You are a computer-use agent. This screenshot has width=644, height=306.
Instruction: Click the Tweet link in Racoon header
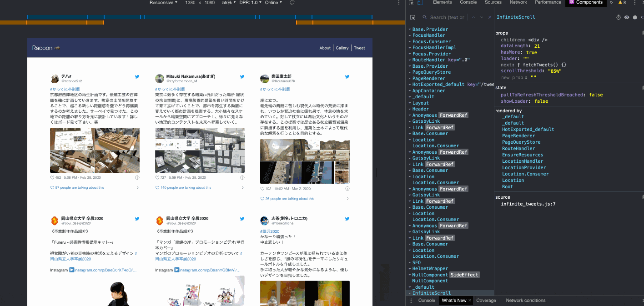359,48
